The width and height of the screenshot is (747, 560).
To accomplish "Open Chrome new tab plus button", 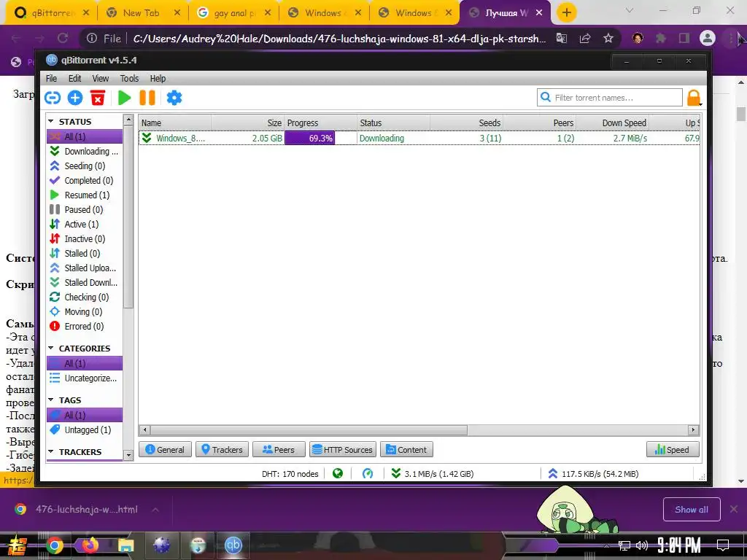I will coord(566,13).
